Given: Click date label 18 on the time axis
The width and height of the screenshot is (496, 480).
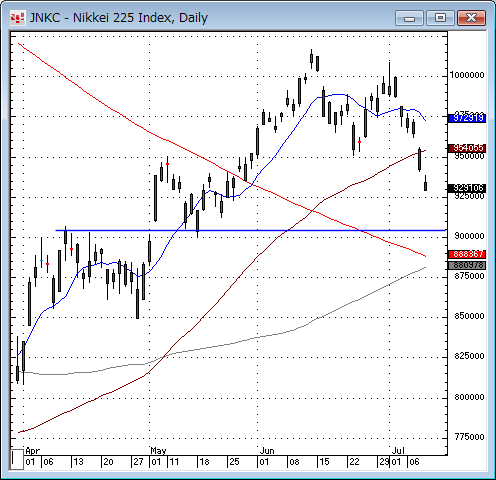Looking at the screenshot, I should (204, 462).
